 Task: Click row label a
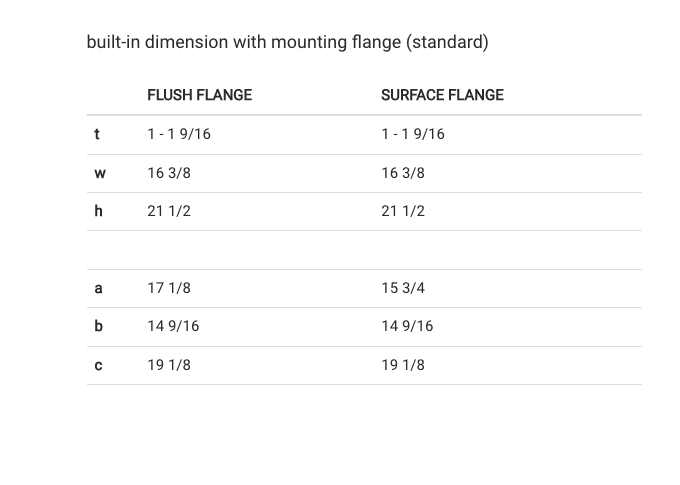(98, 288)
